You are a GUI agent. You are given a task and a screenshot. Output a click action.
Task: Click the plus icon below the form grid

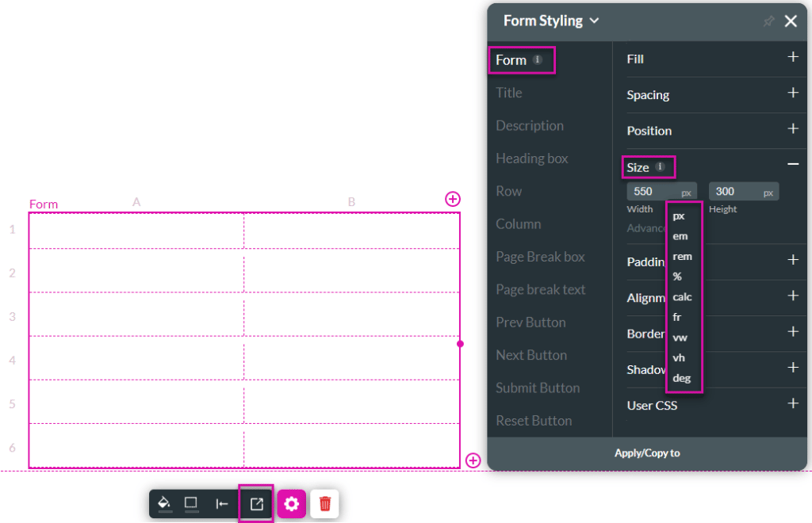(x=473, y=460)
